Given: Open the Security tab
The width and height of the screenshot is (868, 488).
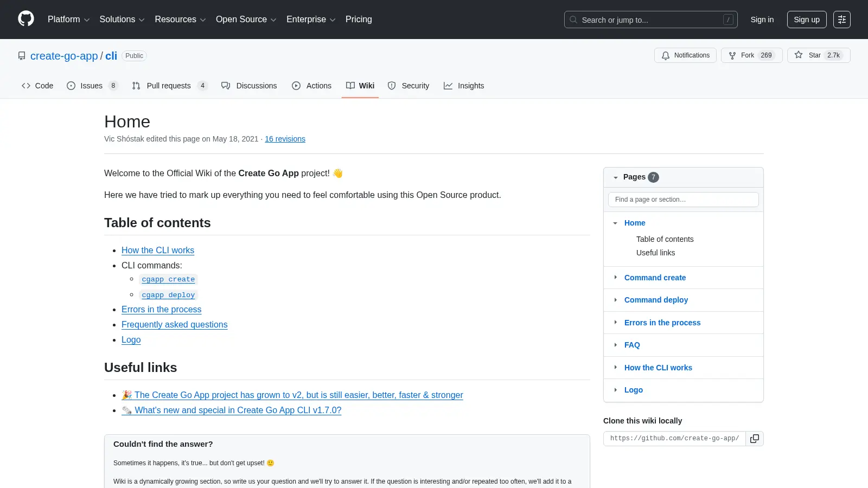Looking at the screenshot, I should [408, 86].
